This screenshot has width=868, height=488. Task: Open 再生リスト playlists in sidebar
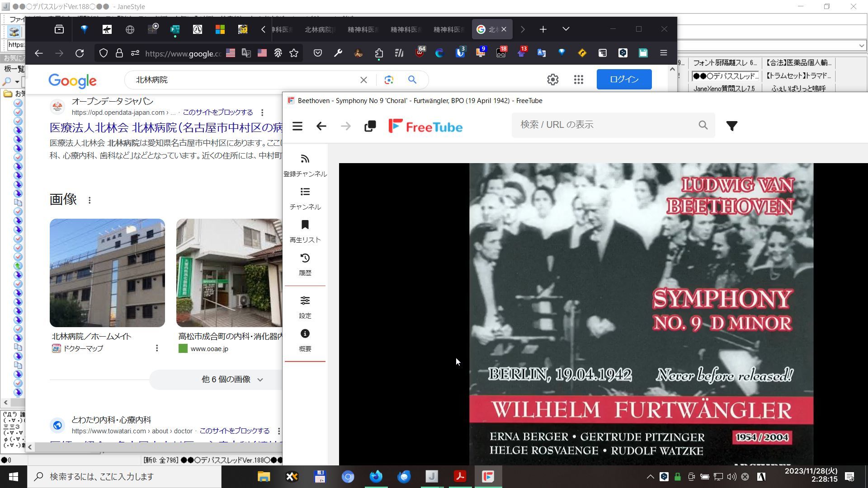click(305, 231)
